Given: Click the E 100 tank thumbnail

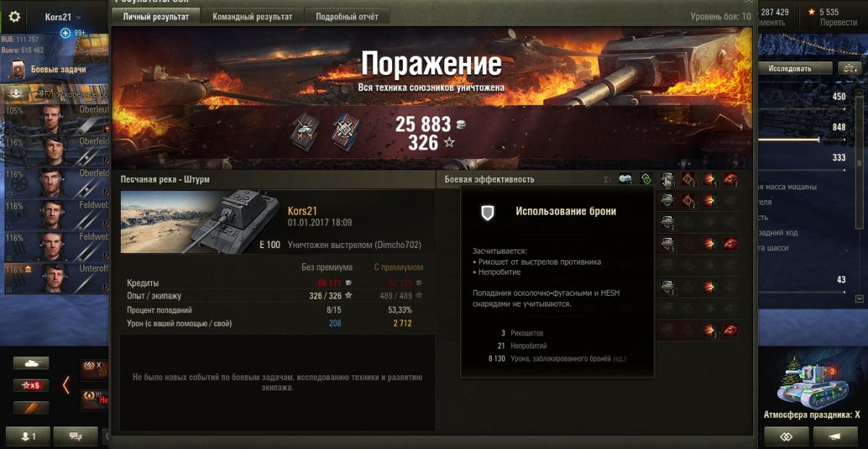Looking at the screenshot, I should pyautogui.click(x=200, y=222).
